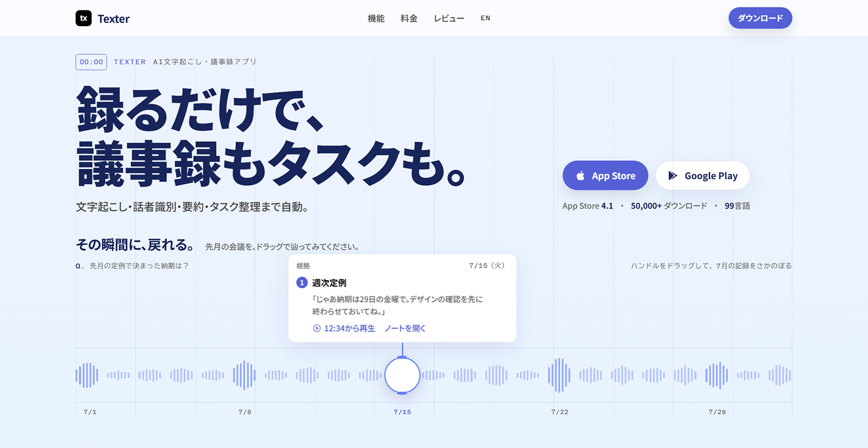Click the AI文字起こし・議事録アプリ tagline
The width and height of the screenshot is (868, 448).
click(205, 62)
